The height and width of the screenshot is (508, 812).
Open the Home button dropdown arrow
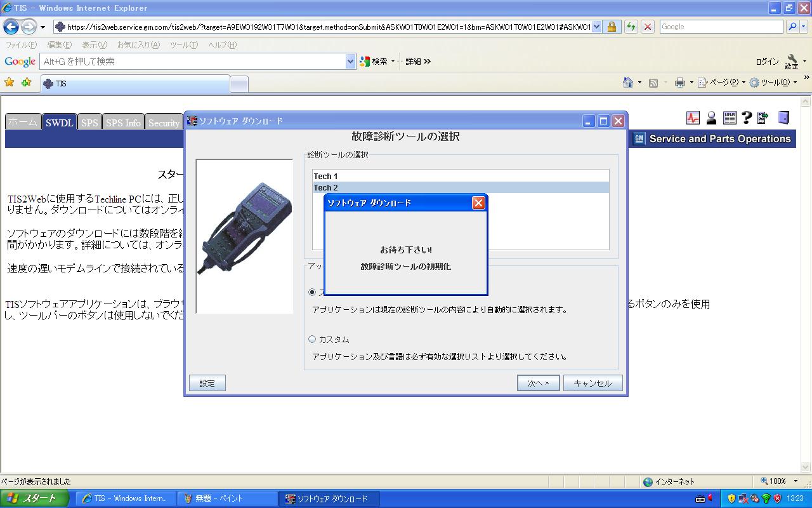pos(639,83)
